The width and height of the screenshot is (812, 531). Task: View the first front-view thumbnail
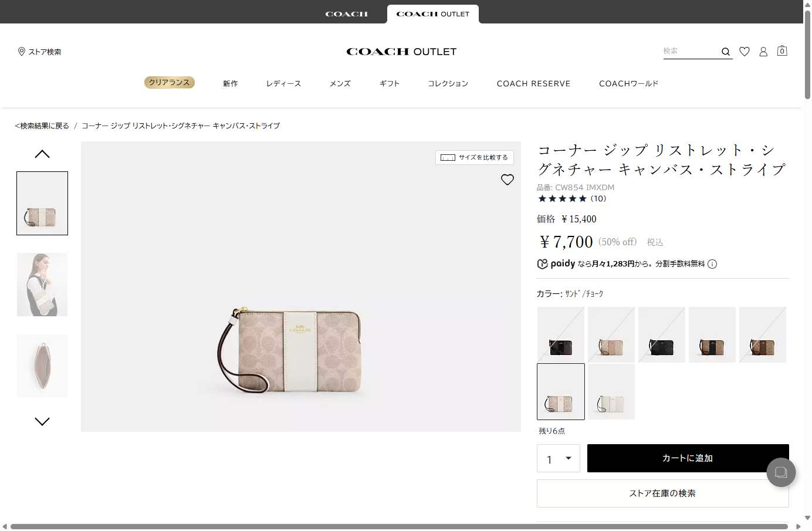(42, 204)
